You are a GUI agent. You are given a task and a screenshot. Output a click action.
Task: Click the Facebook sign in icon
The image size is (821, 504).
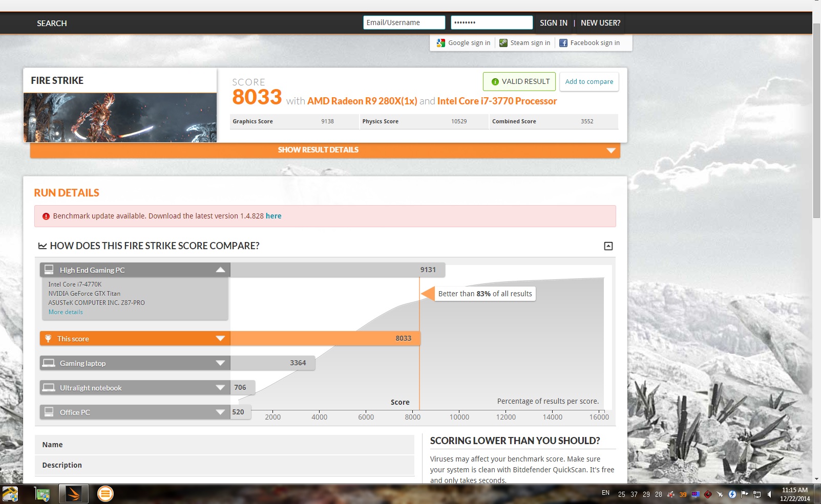coord(563,43)
